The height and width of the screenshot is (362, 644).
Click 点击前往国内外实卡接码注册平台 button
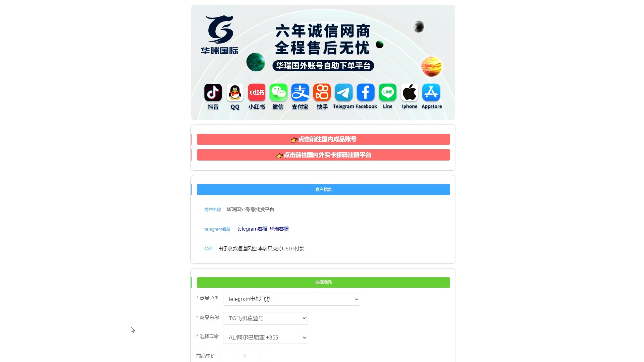[x=323, y=155]
